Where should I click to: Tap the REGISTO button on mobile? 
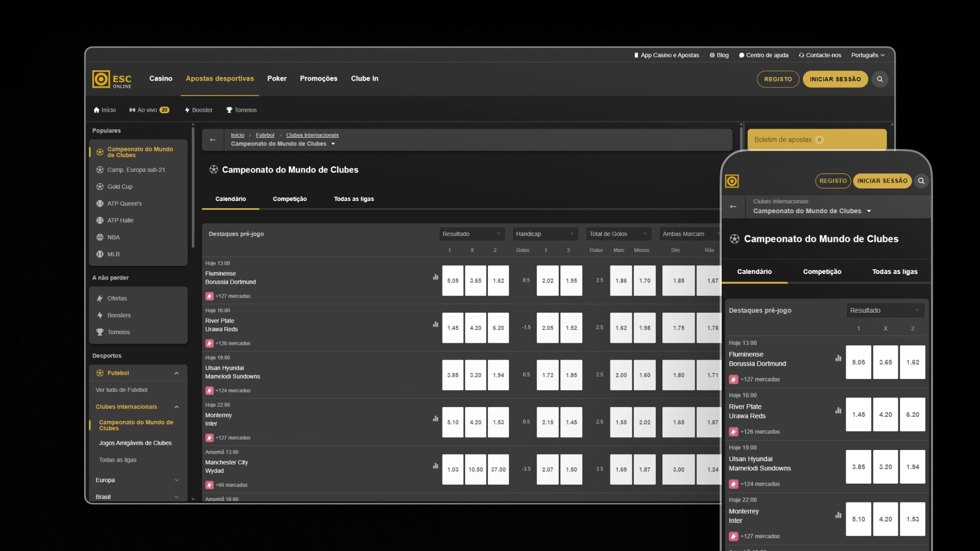[833, 181]
